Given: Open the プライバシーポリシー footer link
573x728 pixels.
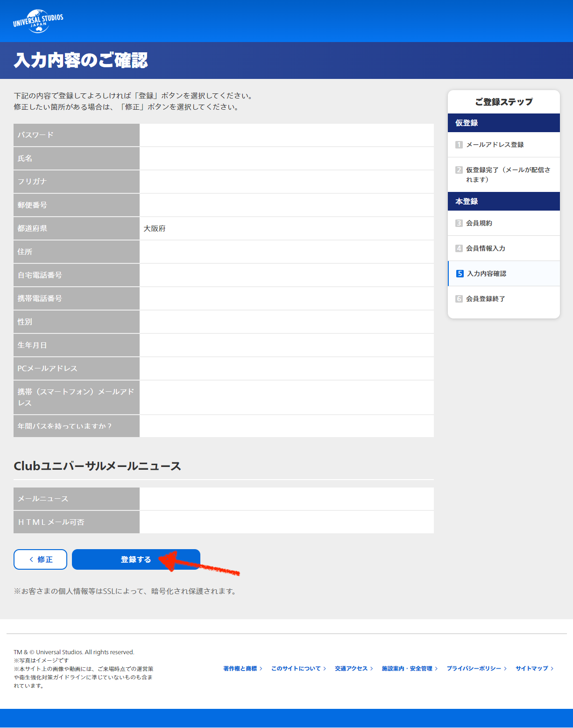Looking at the screenshot, I should [x=476, y=669].
